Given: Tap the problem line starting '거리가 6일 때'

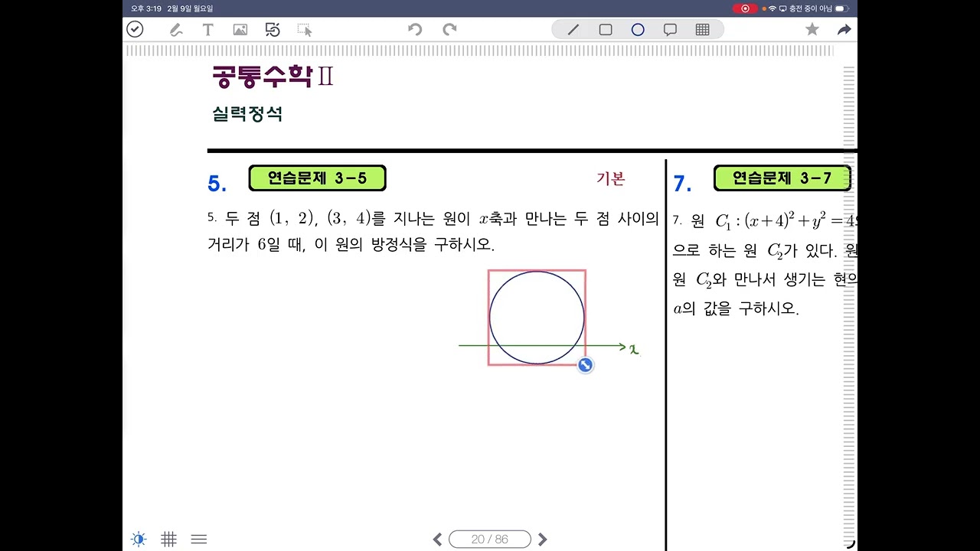Looking at the screenshot, I should [351, 246].
